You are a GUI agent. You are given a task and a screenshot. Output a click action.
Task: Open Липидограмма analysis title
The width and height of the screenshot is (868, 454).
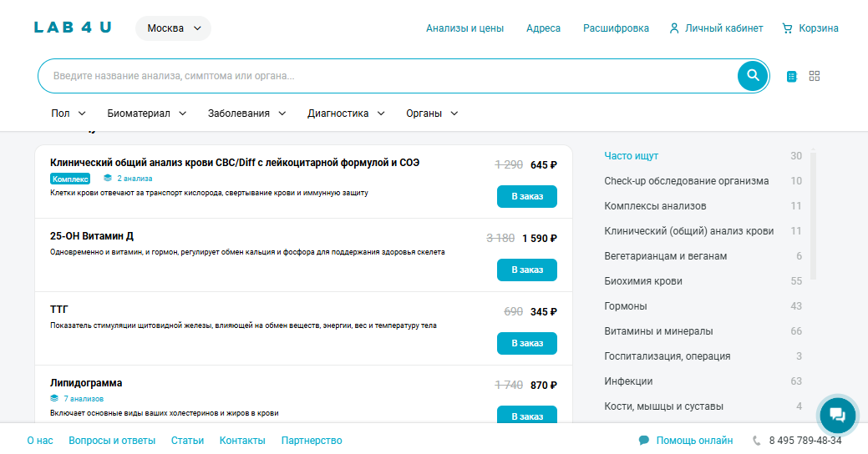click(86, 383)
